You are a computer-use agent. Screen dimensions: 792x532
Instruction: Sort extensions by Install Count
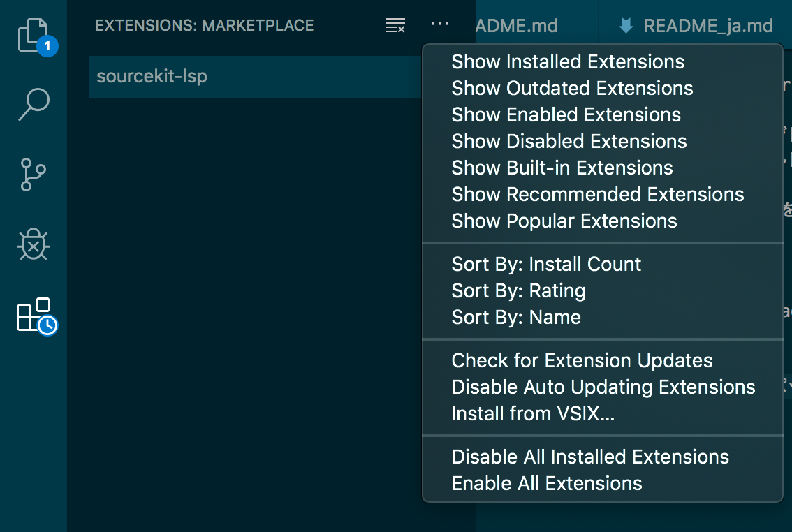[546, 264]
